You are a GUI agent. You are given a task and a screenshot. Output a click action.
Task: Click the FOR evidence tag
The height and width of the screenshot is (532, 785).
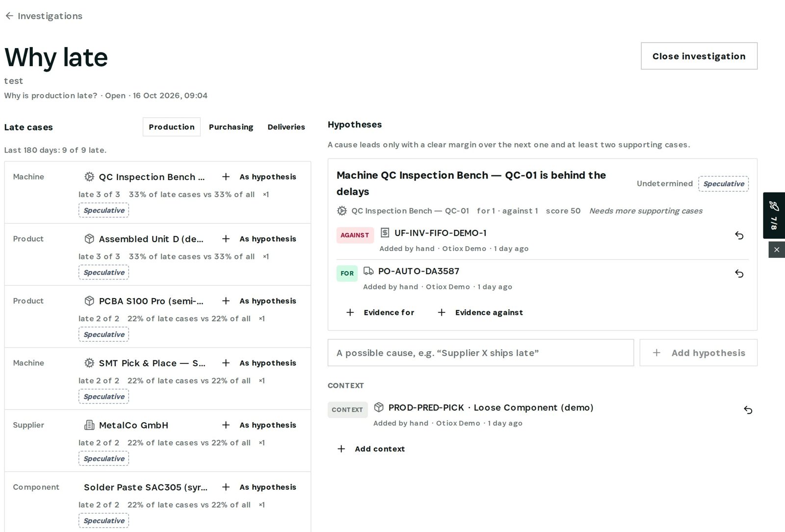(347, 274)
